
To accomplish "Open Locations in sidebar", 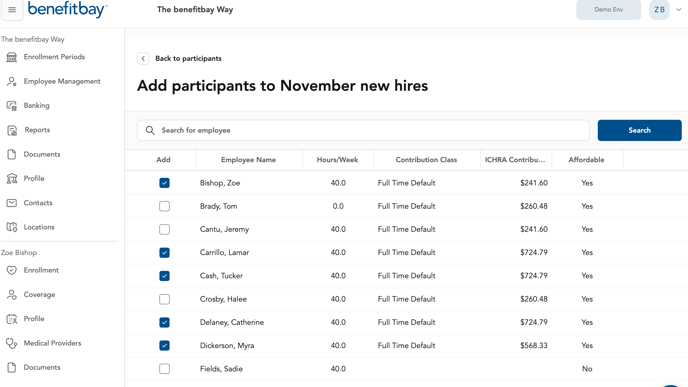I will 39,227.
